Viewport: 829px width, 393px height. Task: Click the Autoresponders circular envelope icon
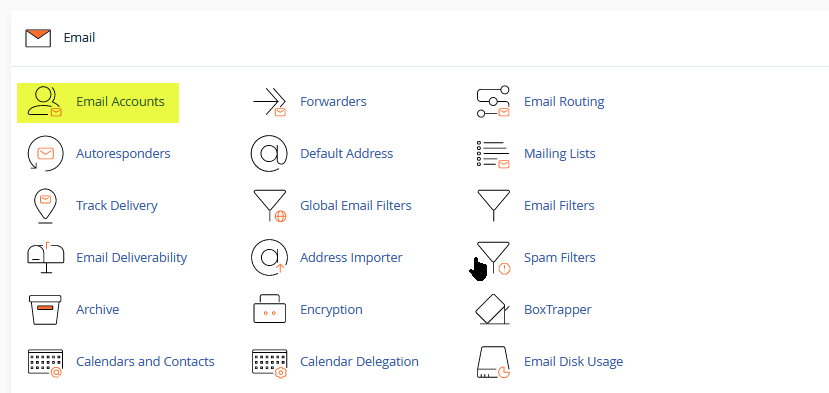tap(45, 153)
